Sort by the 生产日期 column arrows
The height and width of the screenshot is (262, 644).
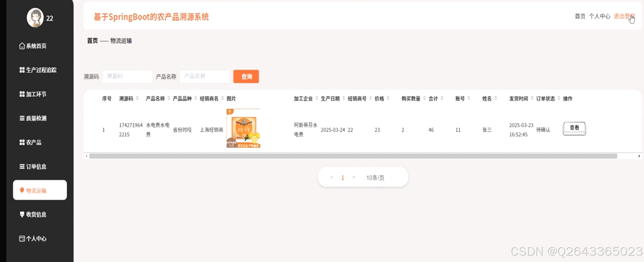click(x=344, y=98)
